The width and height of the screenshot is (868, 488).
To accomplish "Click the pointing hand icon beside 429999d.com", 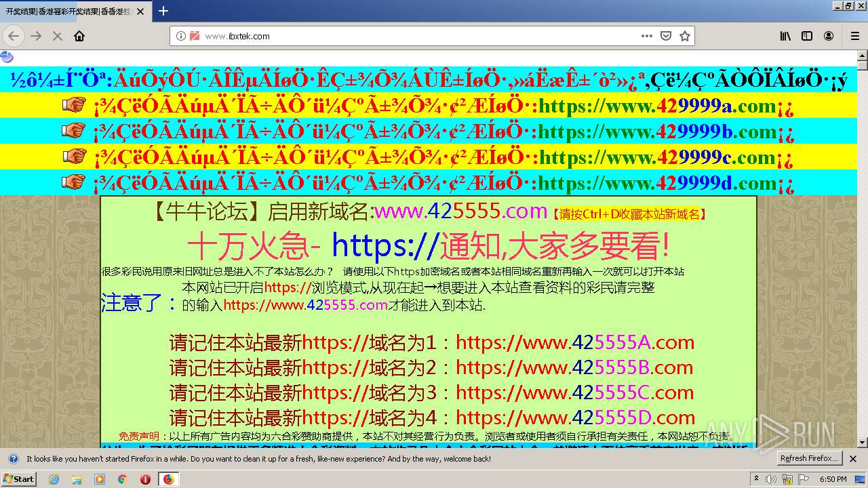I will [74, 182].
